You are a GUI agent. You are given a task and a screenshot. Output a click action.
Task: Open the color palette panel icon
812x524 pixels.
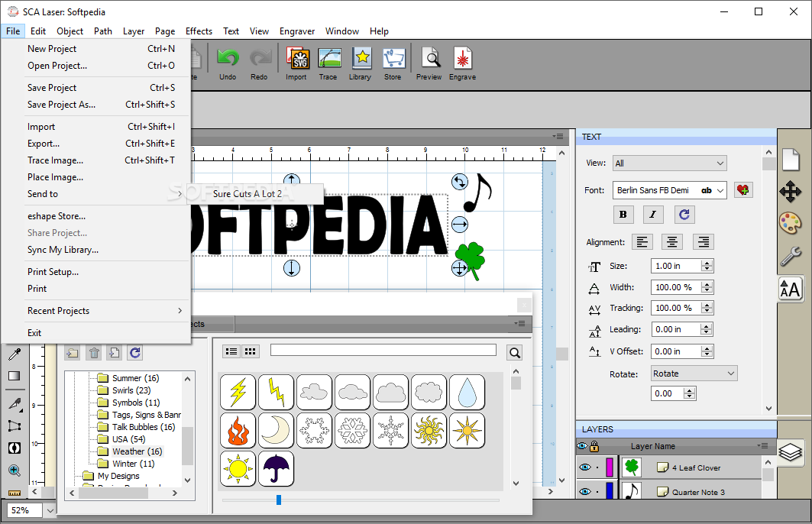click(x=791, y=224)
